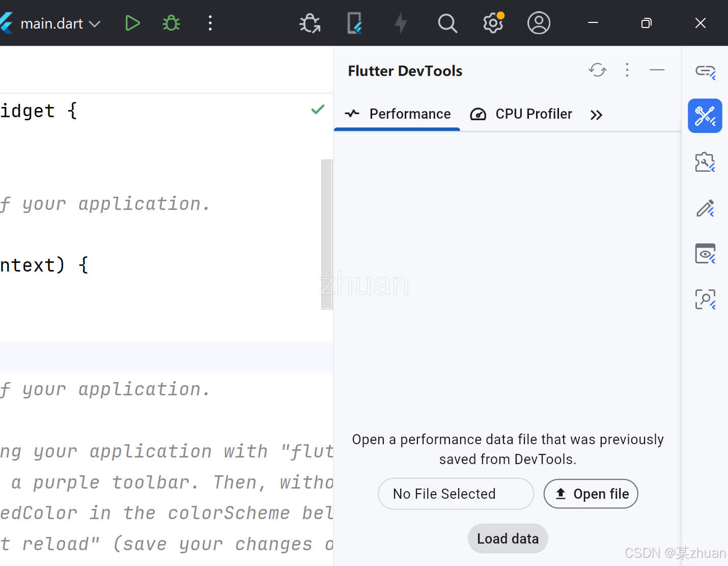
Task: Click the code line ending 'idget {'
Action: [39, 111]
